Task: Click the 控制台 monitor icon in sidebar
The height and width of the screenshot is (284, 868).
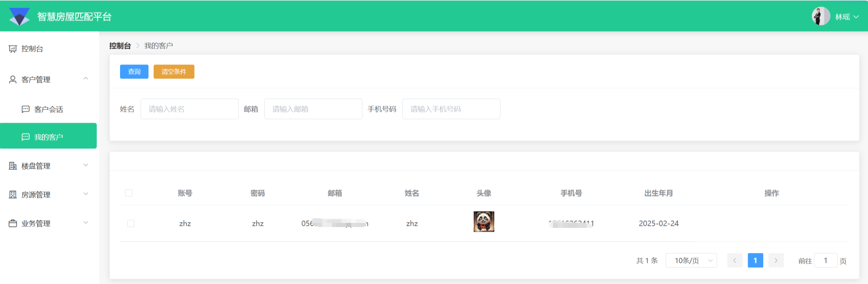Action: pos(13,49)
